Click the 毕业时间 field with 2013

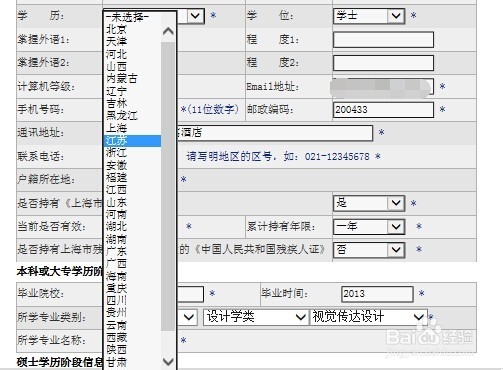click(x=377, y=294)
